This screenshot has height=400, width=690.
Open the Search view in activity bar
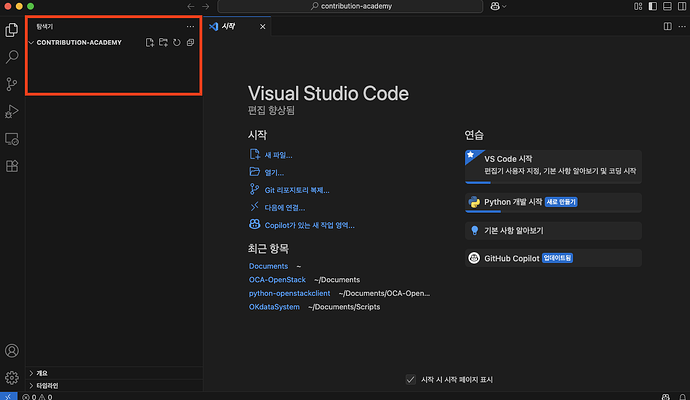pos(12,57)
